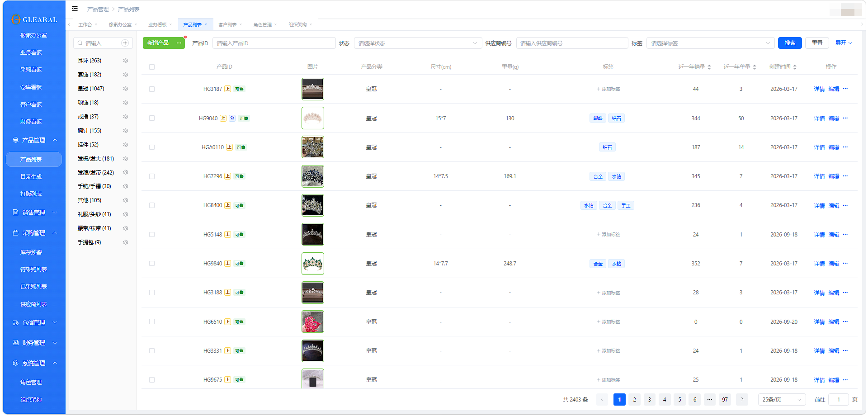Screen dimensions: 868x416
Task: Click 编辑 for product HGA0110
Action: point(834,147)
